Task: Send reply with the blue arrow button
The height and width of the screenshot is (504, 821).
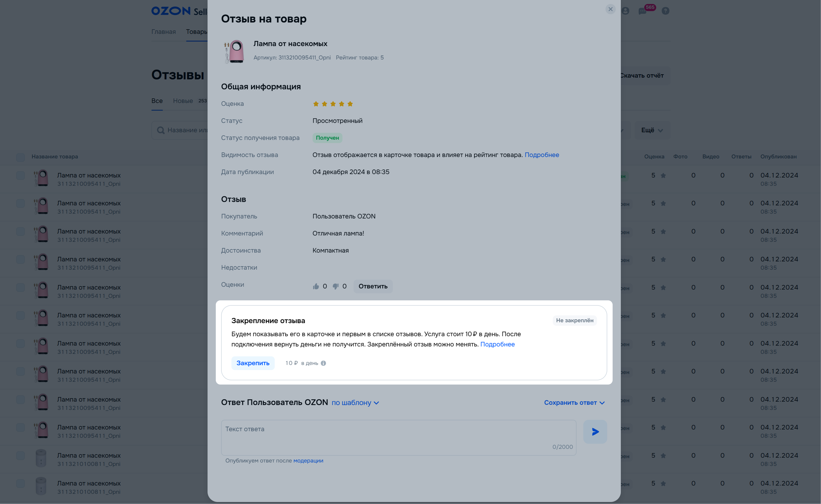Action: pos(595,432)
